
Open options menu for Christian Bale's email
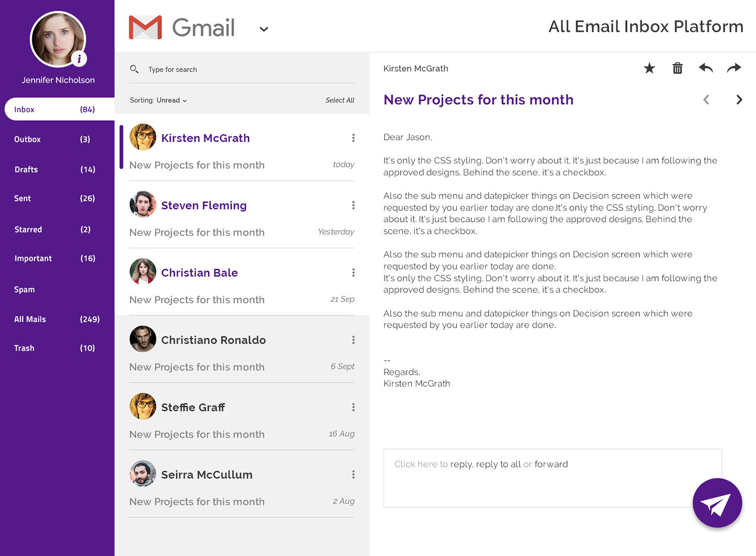(353, 272)
